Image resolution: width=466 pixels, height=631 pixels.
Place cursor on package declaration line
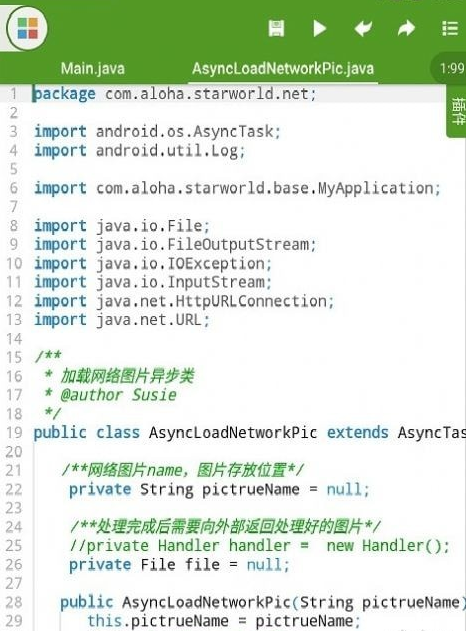coord(174,94)
